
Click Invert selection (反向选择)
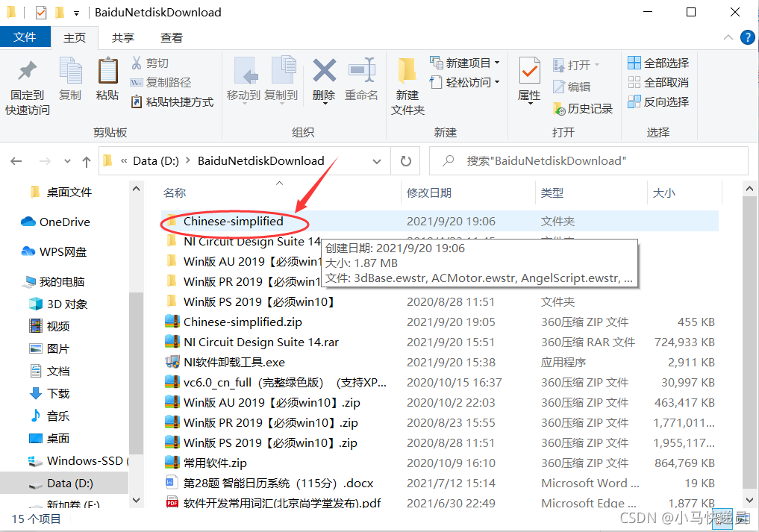(x=658, y=101)
